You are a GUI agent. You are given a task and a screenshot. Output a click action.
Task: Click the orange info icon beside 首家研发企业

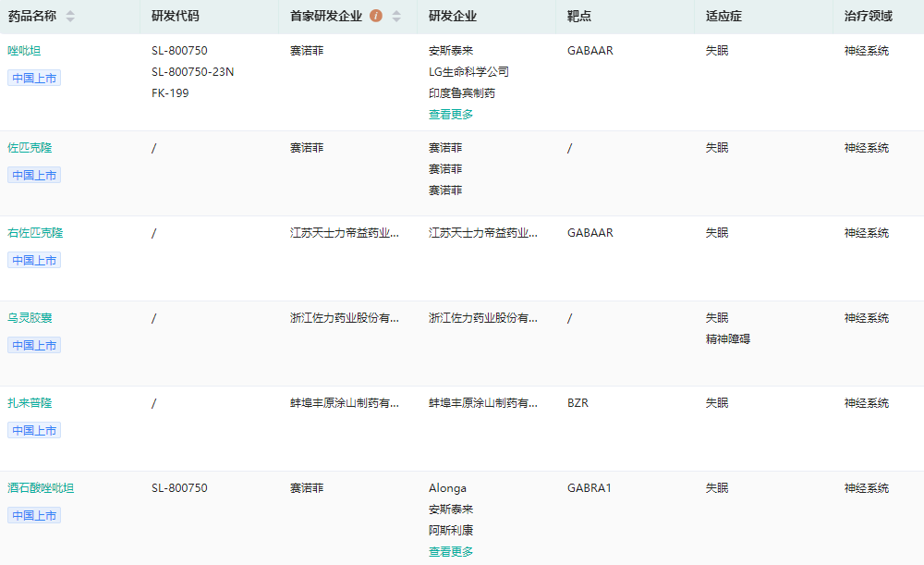(x=376, y=17)
